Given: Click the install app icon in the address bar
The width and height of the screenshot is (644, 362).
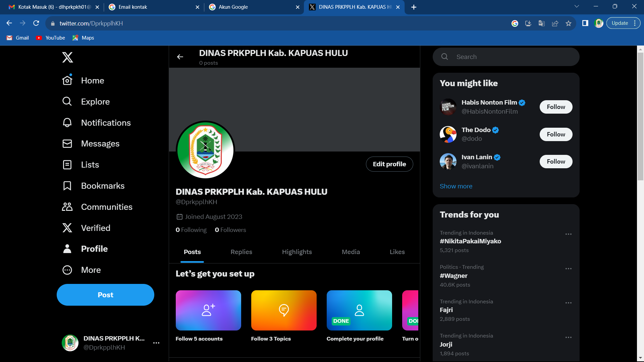Looking at the screenshot, I should 528,23.
